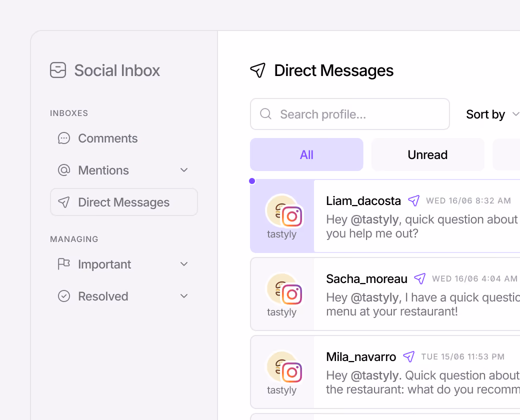This screenshot has width=520, height=420.
Task: Click the Mentions at-sign icon
Action: [64, 170]
